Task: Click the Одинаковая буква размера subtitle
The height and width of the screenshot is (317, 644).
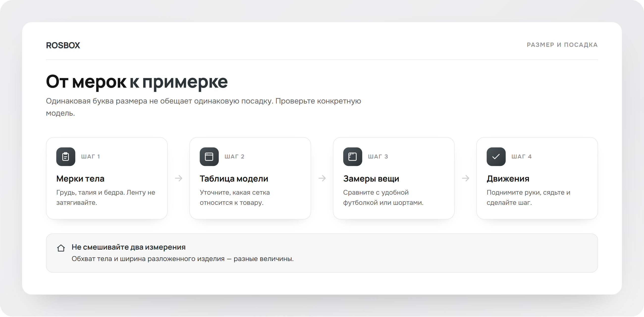Action: [203, 107]
